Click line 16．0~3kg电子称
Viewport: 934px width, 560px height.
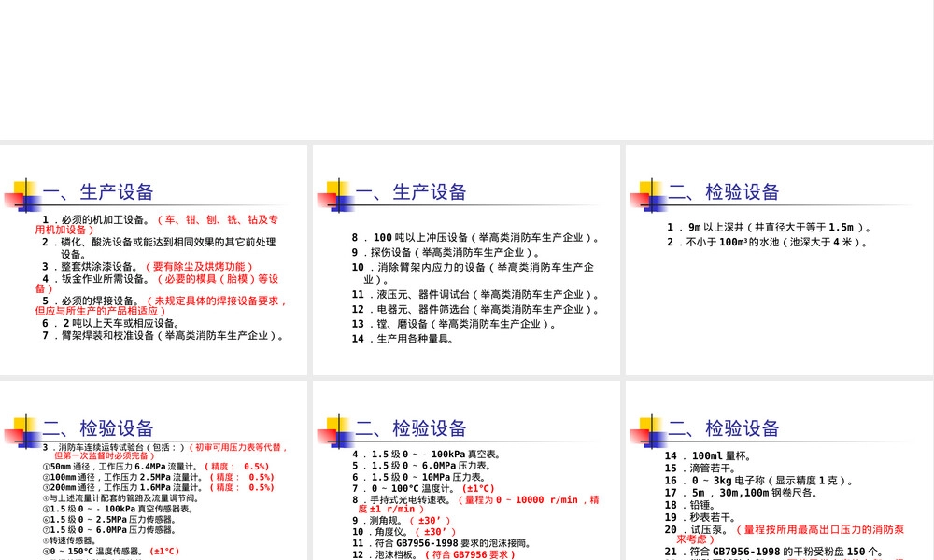(760, 481)
